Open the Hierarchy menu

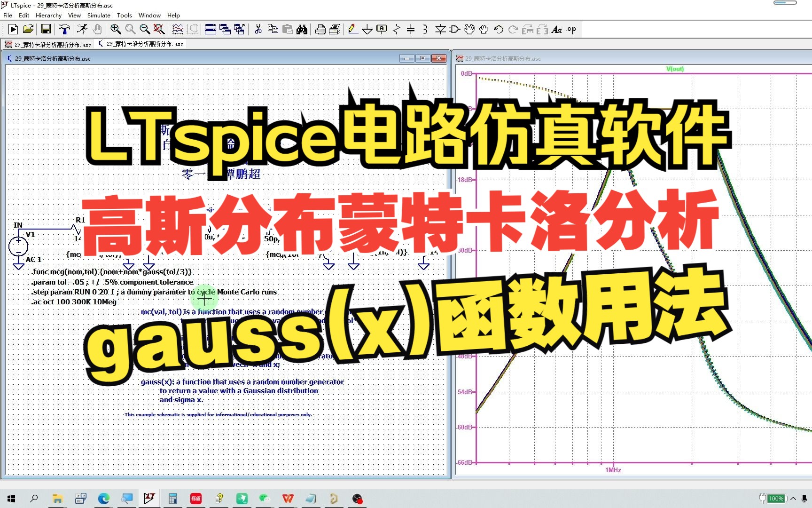pyautogui.click(x=48, y=15)
